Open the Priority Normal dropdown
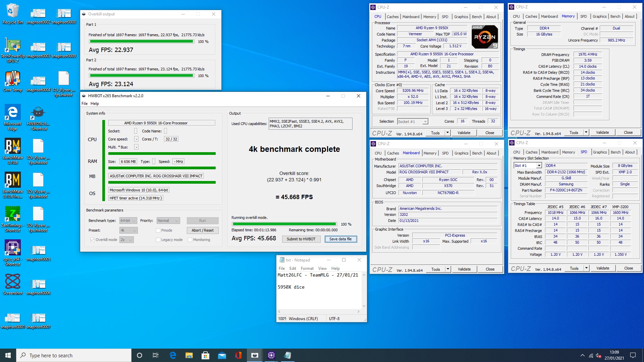This screenshot has height=362, width=644. pyautogui.click(x=168, y=221)
